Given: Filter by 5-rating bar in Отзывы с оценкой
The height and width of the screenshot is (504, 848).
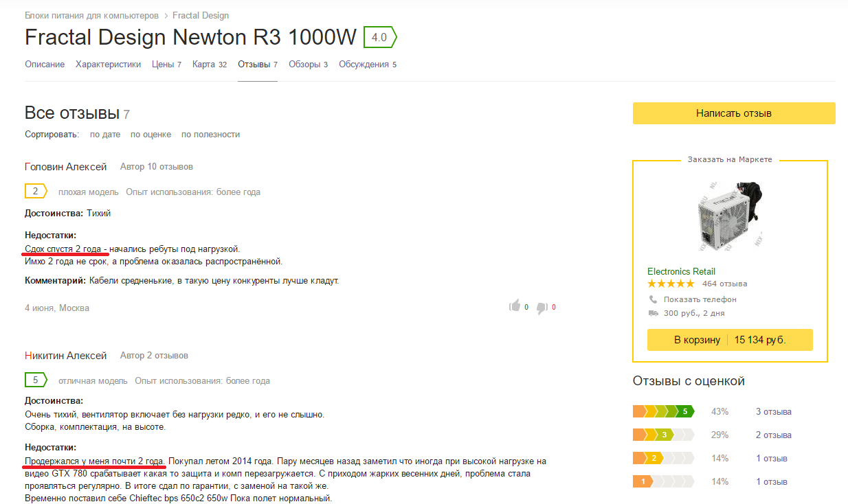Looking at the screenshot, I should (x=664, y=411).
